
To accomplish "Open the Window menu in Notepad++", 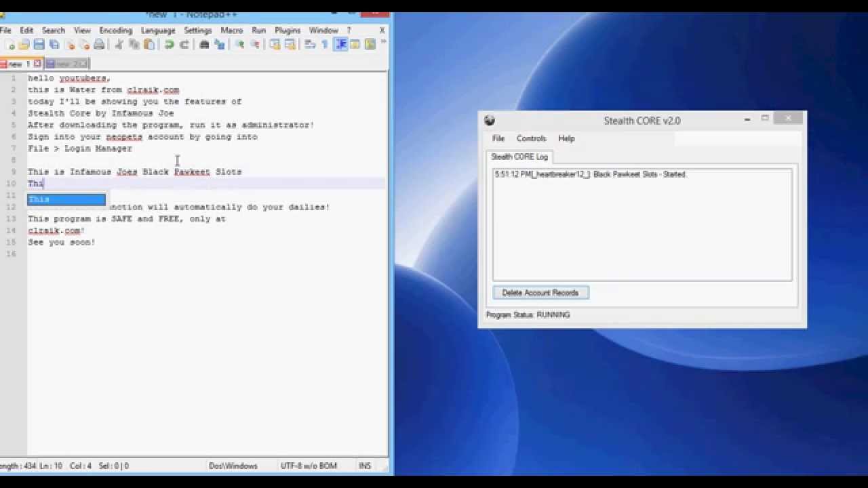I will click(323, 30).
